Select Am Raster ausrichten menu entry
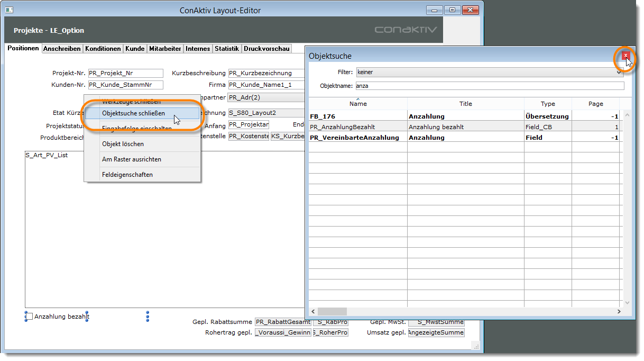Image resolution: width=644 pixels, height=361 pixels. coord(132,159)
